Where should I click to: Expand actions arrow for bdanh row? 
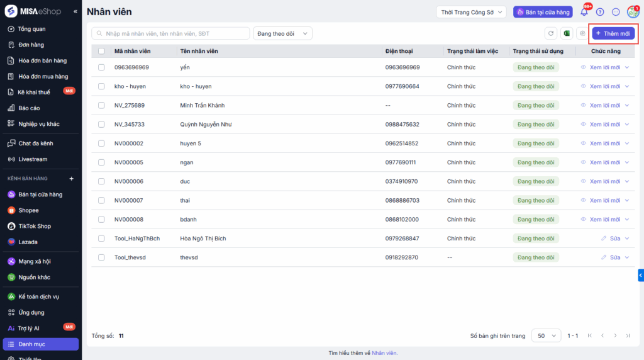[627, 220]
